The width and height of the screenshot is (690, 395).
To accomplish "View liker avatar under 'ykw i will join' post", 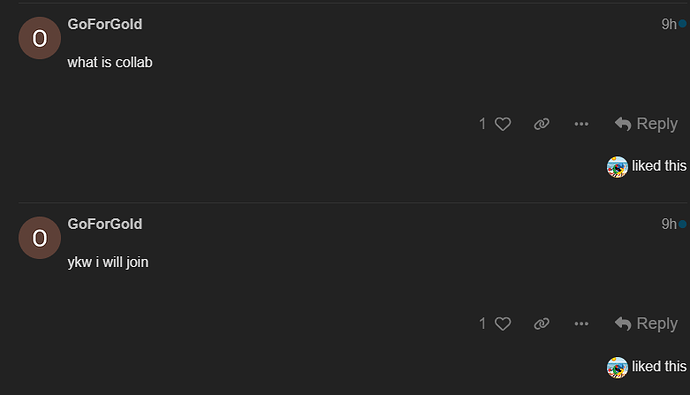I will (x=617, y=367).
